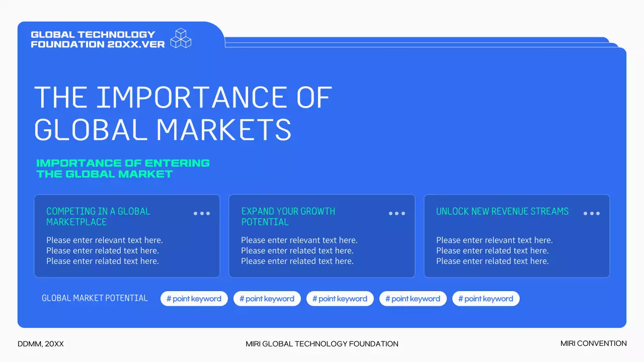
Task: Select the first # point keyword tag
Action: coord(194,299)
